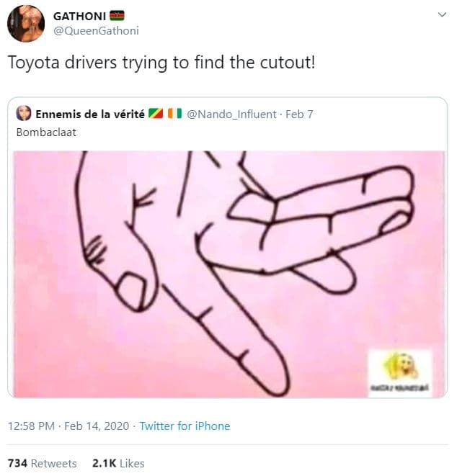Click the '12:58 PM' tweet timestamp

tap(32, 426)
